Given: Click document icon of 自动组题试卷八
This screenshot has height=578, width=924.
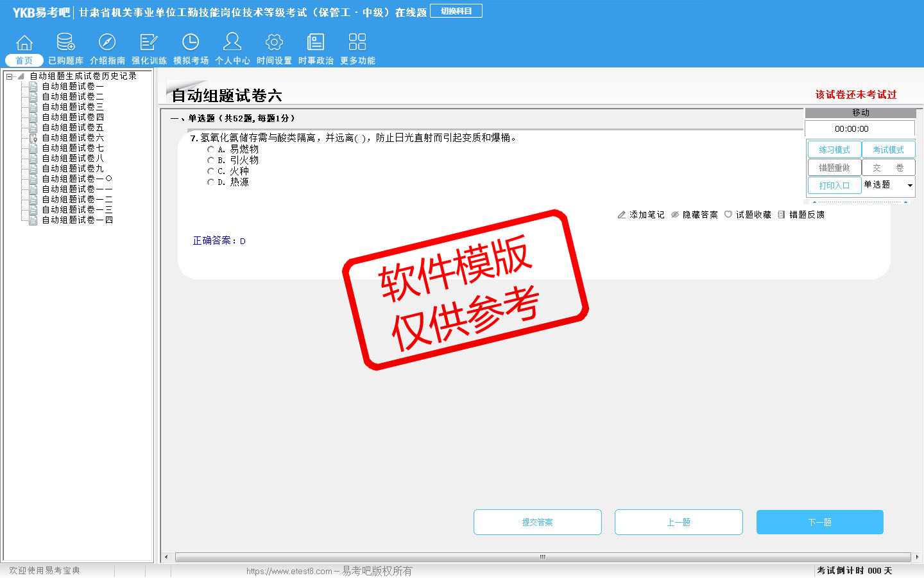Looking at the screenshot, I should click(x=33, y=158).
